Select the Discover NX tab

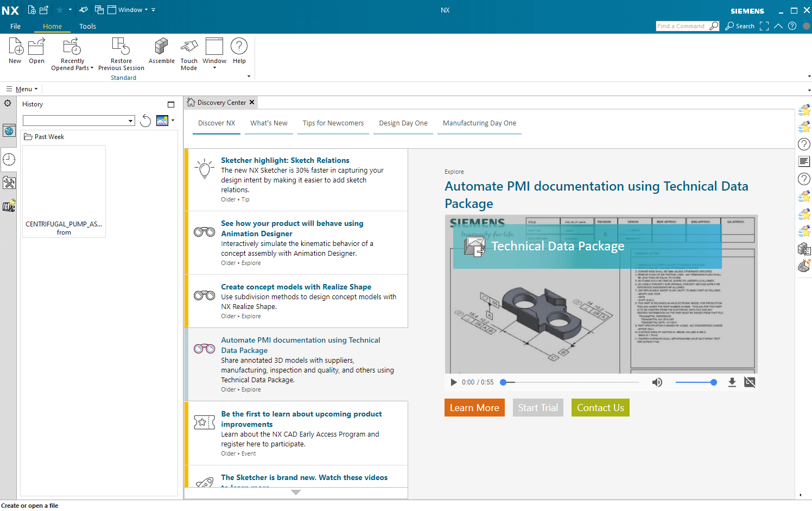(217, 123)
